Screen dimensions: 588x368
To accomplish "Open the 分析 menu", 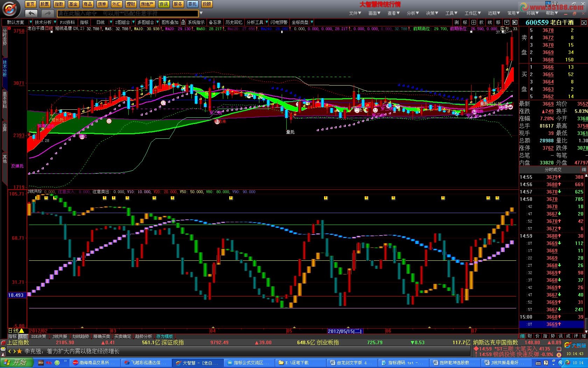I will (413, 13).
